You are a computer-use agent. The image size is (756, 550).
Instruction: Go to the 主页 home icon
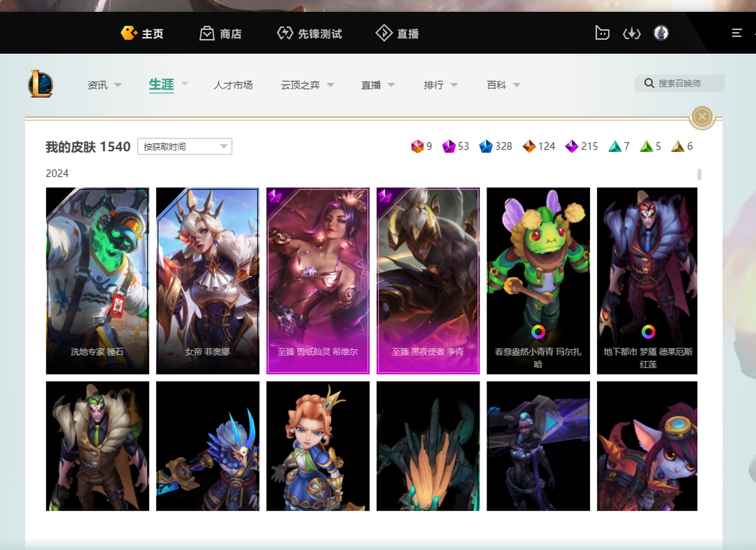(129, 33)
